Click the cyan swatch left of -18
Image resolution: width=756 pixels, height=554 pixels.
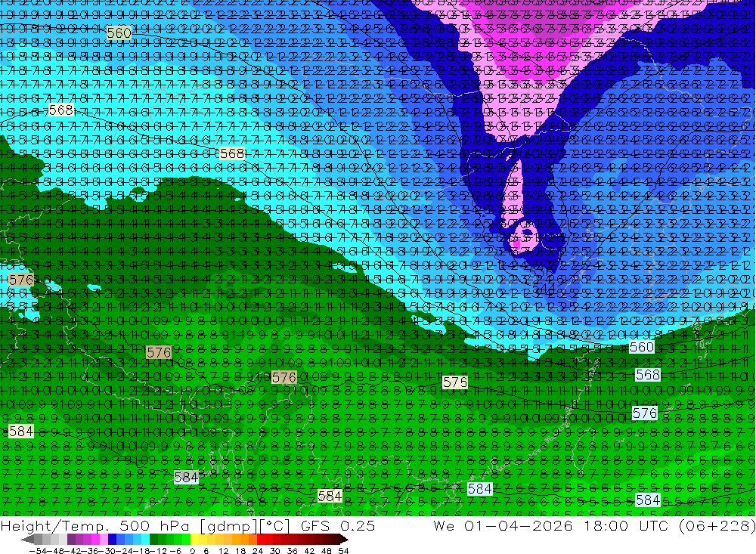point(145,539)
